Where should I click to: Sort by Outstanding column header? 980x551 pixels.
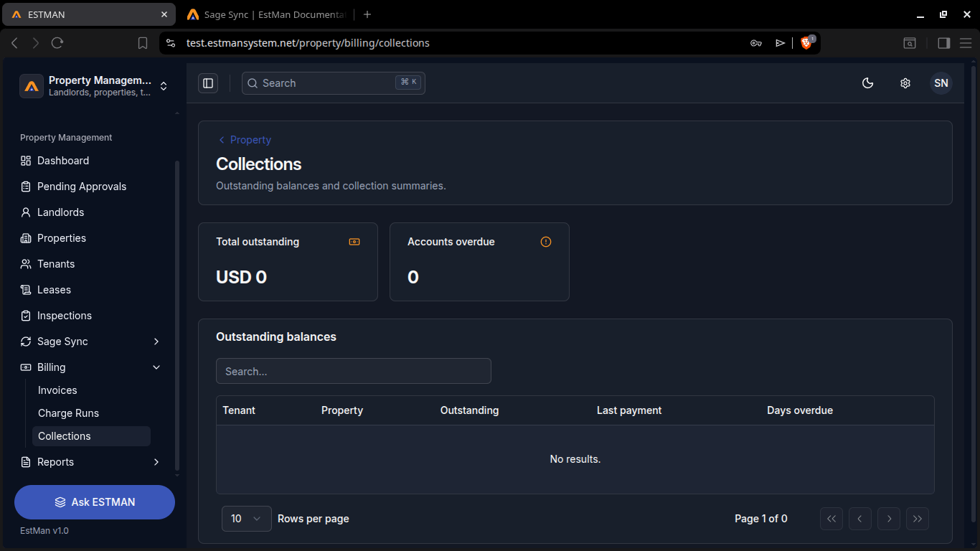(x=469, y=410)
